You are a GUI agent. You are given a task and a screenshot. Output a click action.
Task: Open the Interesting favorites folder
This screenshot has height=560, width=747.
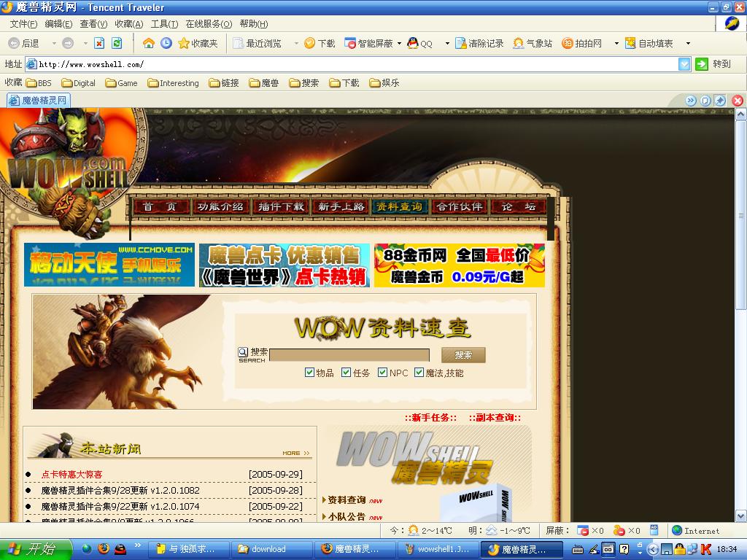click(x=174, y=83)
